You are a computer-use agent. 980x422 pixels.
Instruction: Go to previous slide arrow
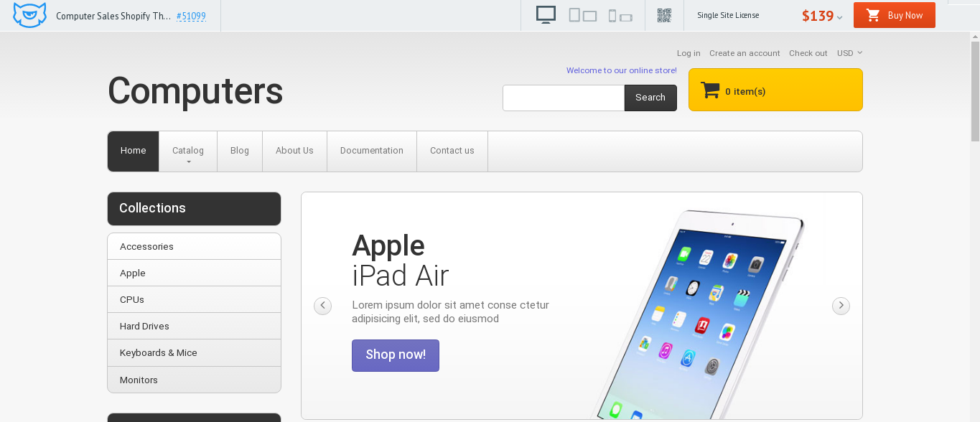323,306
